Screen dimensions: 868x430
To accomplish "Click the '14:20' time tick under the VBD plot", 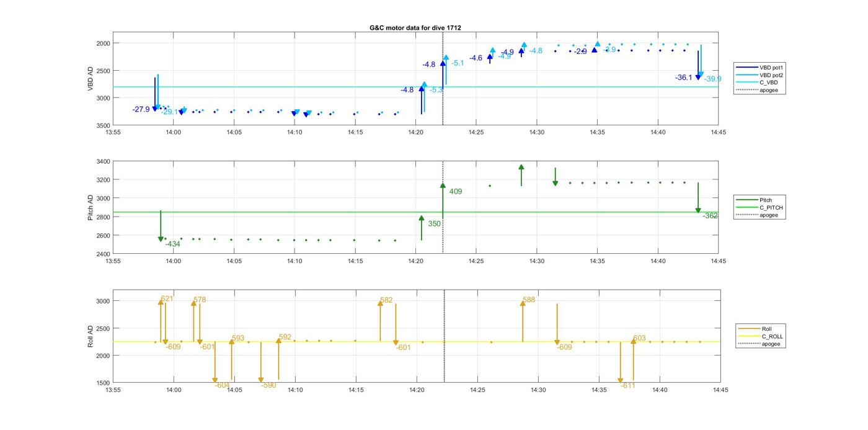I will point(416,132).
